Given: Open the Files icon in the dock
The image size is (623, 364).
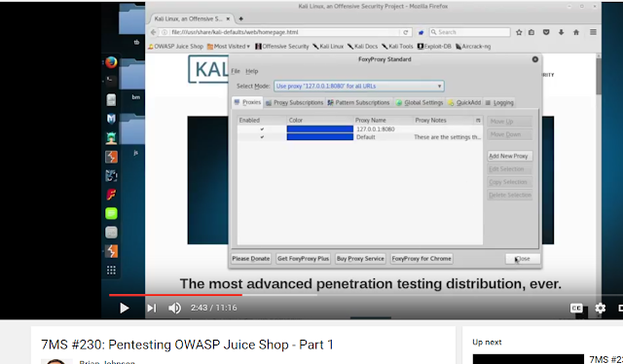Looking at the screenshot, I should point(111,99).
